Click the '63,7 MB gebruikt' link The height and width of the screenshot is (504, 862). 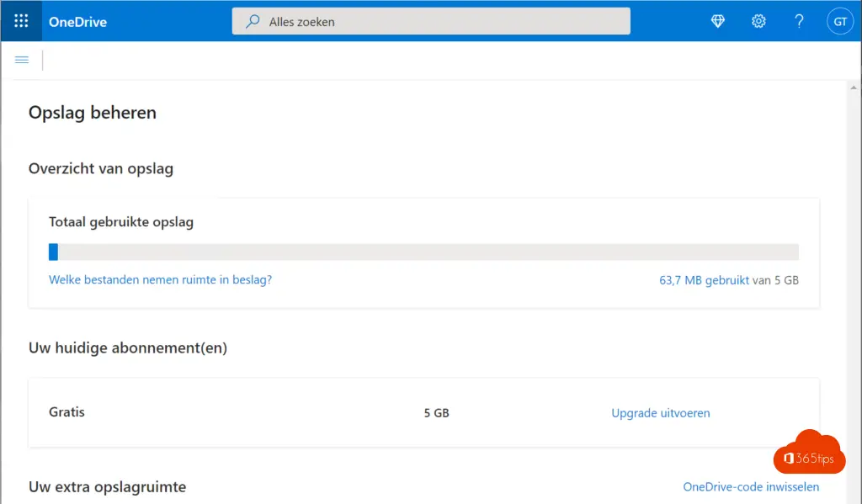[704, 280]
